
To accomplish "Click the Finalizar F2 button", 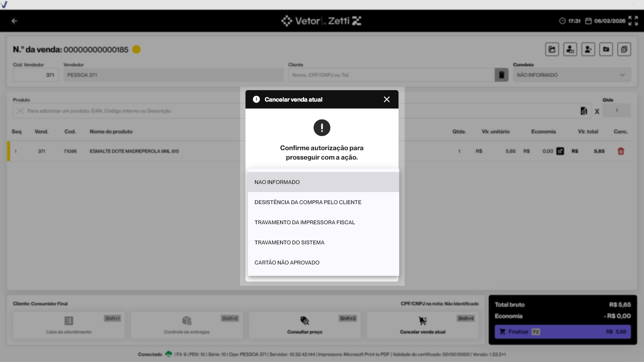I will point(562,332).
